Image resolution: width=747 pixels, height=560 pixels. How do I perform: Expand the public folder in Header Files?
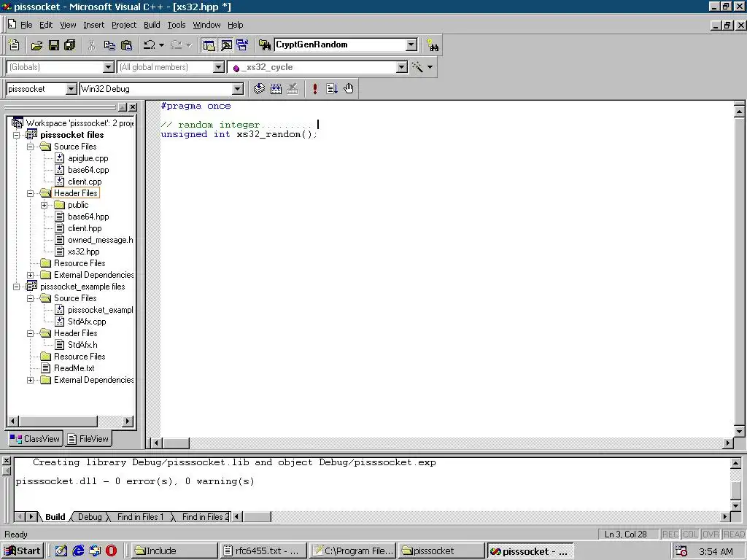[x=44, y=205]
